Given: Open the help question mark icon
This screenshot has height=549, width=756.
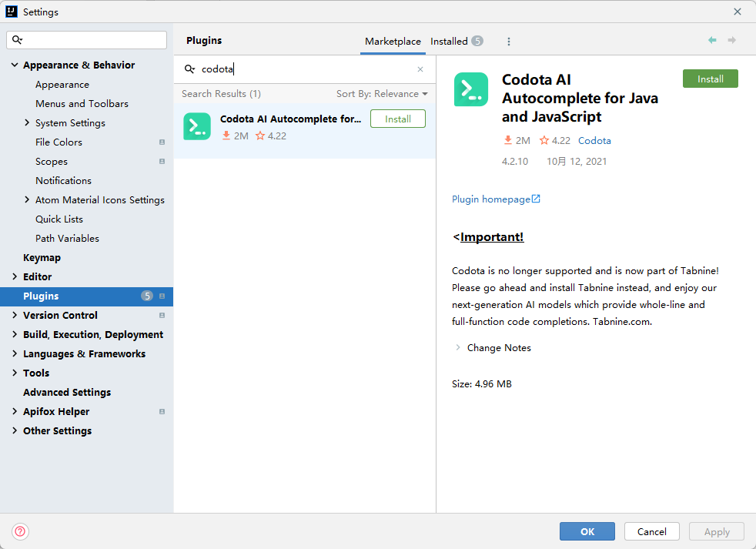Looking at the screenshot, I should [x=20, y=531].
